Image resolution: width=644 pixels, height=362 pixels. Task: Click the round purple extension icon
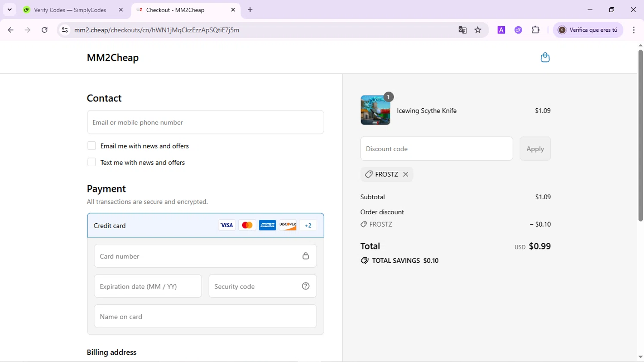click(x=518, y=30)
